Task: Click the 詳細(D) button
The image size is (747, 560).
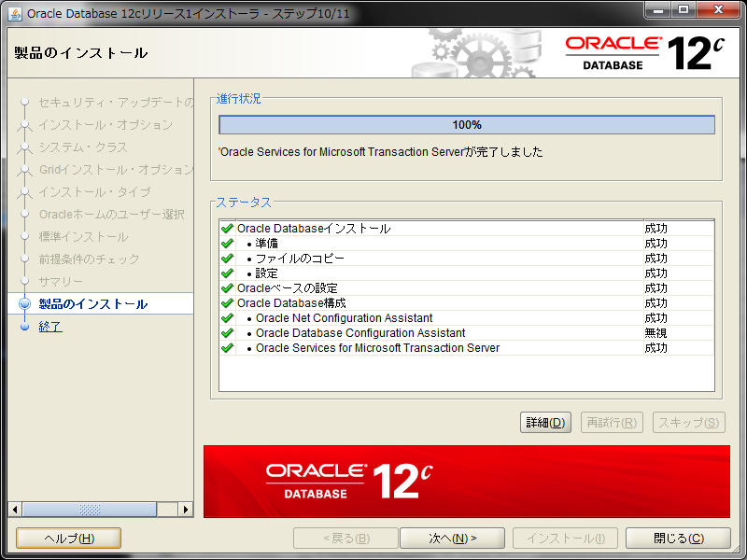Action: 545,423
